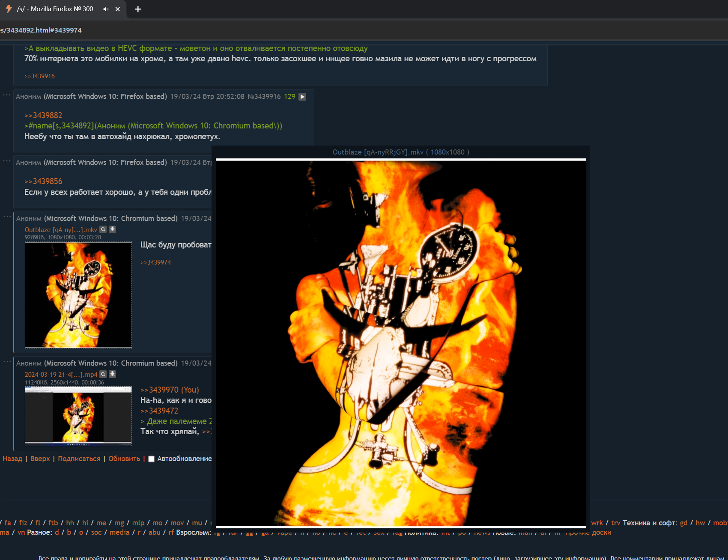The height and width of the screenshot is (560, 728).
Task: Click Вверх link to go up
Action: (40, 459)
